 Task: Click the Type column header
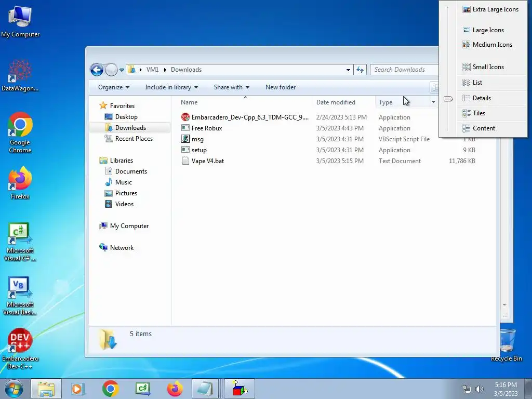click(x=385, y=102)
